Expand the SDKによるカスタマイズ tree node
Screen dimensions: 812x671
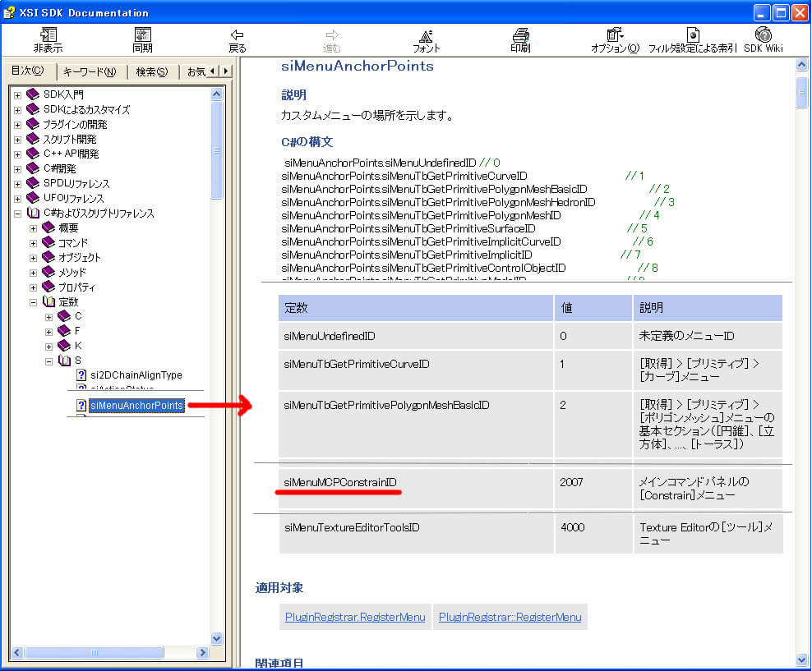(x=17, y=110)
